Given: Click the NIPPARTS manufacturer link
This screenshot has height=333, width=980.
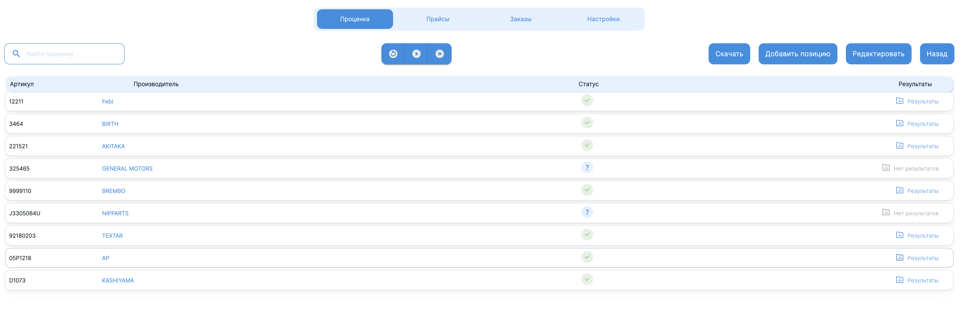Looking at the screenshot, I should point(115,213).
